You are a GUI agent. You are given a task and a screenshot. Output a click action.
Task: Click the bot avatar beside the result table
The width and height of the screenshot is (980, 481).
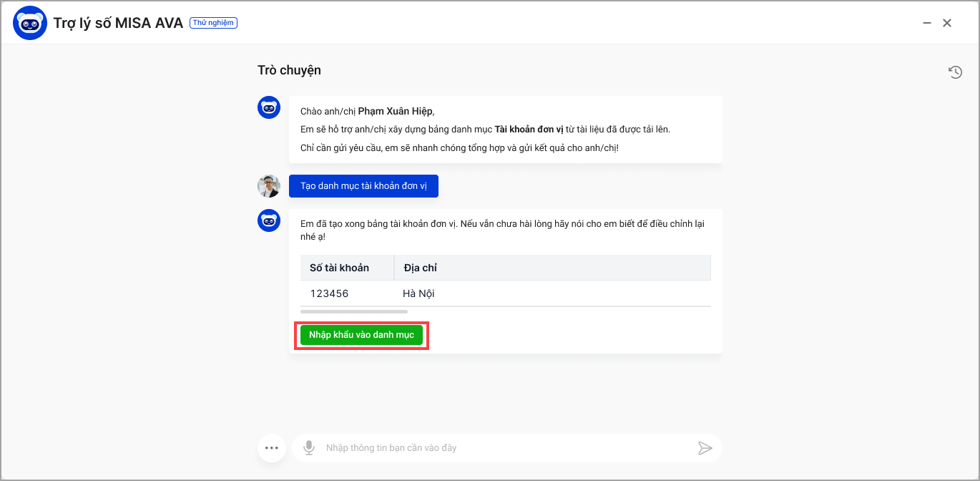tap(269, 220)
